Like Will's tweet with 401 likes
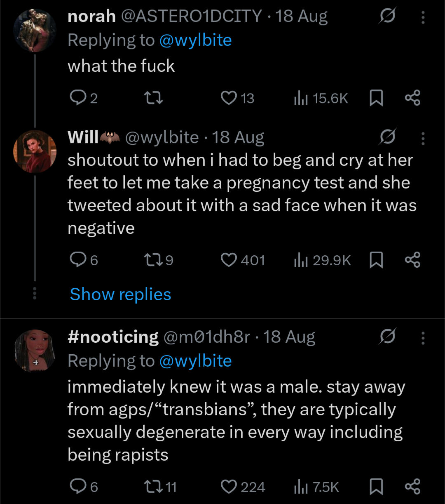The height and width of the screenshot is (504, 445). (x=243, y=260)
